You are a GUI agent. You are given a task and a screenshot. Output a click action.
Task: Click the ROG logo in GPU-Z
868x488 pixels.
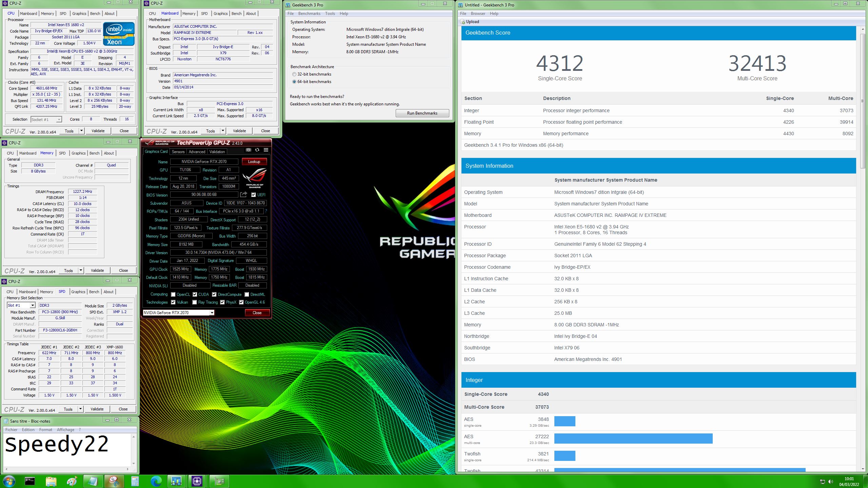pyautogui.click(x=255, y=178)
